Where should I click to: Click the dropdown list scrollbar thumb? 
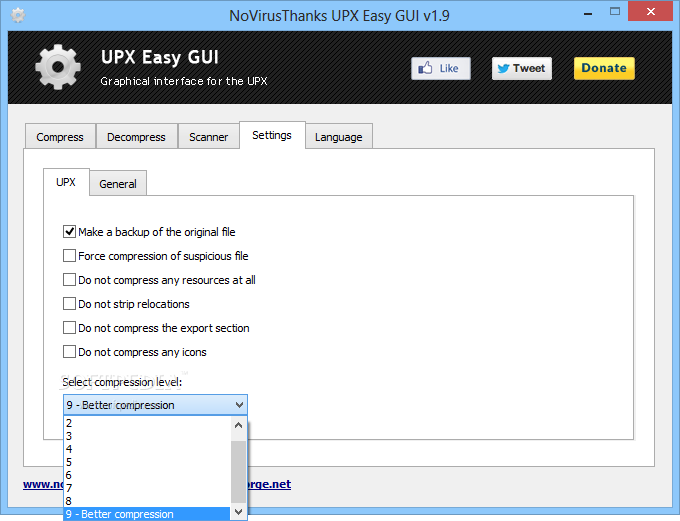239,472
